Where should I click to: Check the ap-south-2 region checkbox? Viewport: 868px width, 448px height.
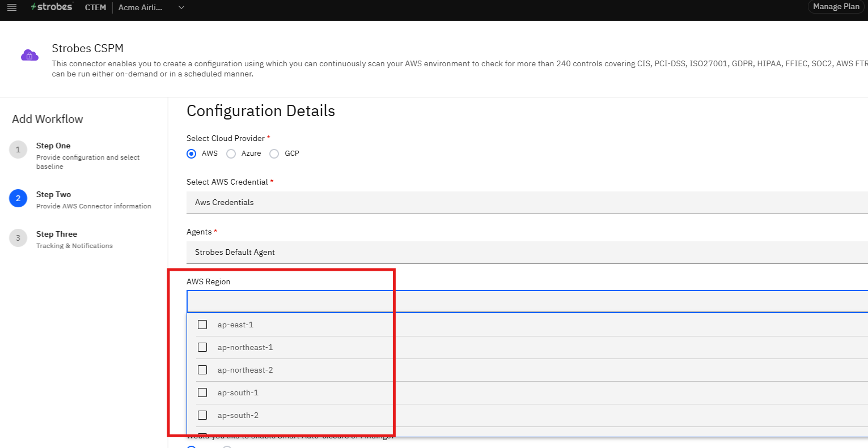(202, 415)
